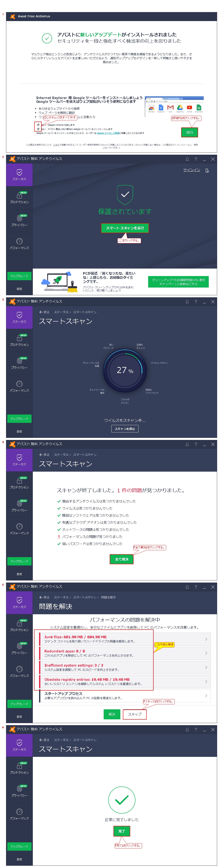Screen dimensions: 219x868
Task: Click the green 解決 button
Action: click(112, 714)
